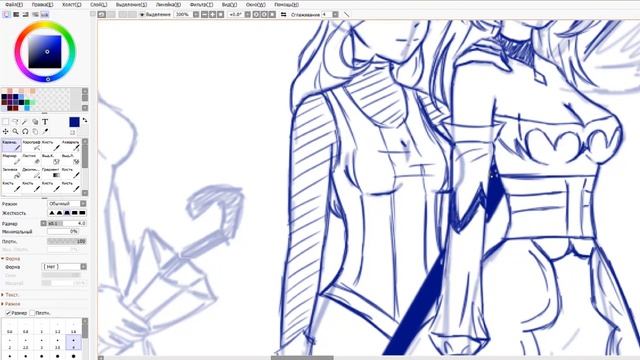
Task: Open the Размер scale dropdown button
Action: coord(44,223)
